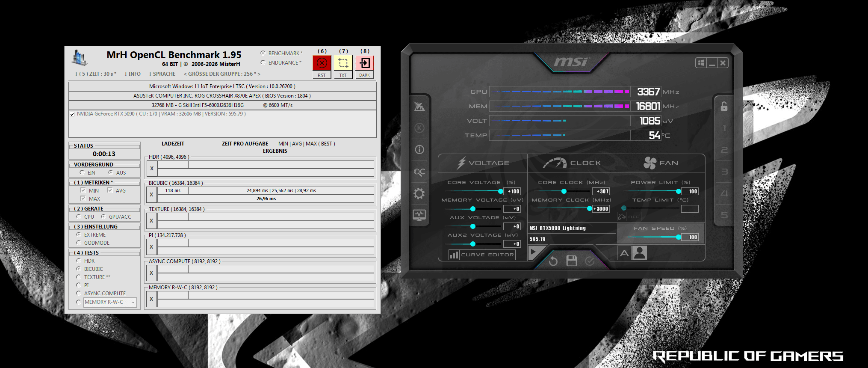Toggle the AVG metric checkbox
The height and width of the screenshot is (368, 868).
click(x=110, y=190)
